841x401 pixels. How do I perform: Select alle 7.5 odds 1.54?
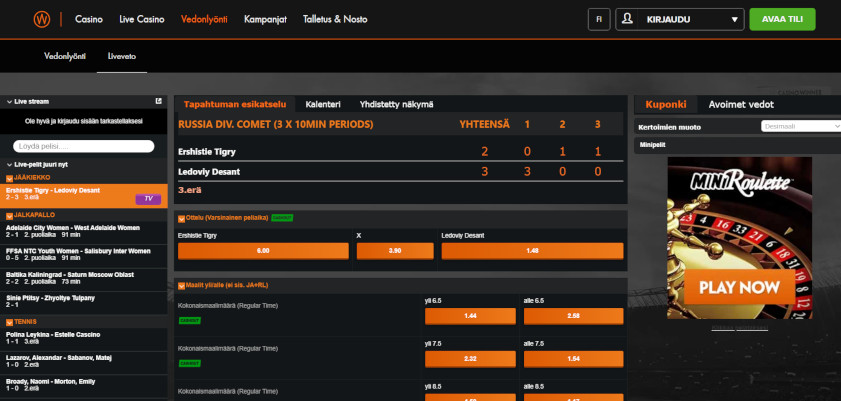[x=574, y=359]
